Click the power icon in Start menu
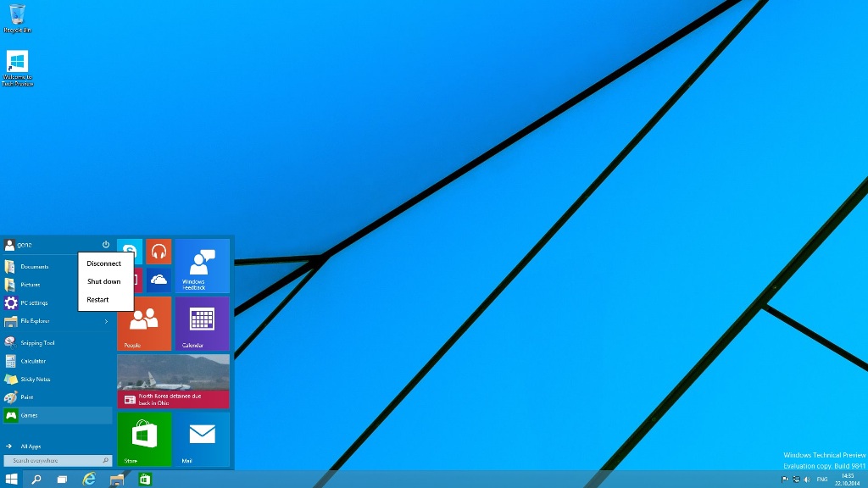The width and height of the screenshot is (868, 488). pos(106,245)
